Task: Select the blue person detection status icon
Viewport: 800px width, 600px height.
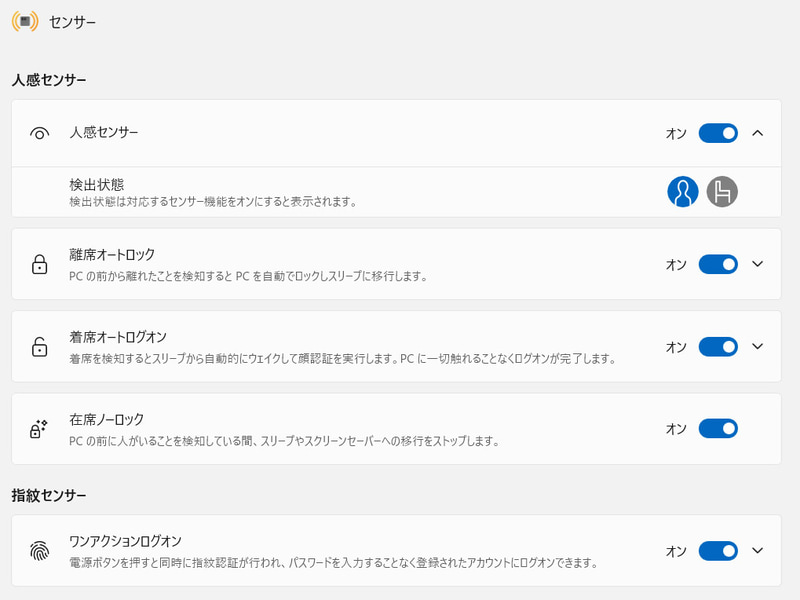Action: click(x=682, y=192)
